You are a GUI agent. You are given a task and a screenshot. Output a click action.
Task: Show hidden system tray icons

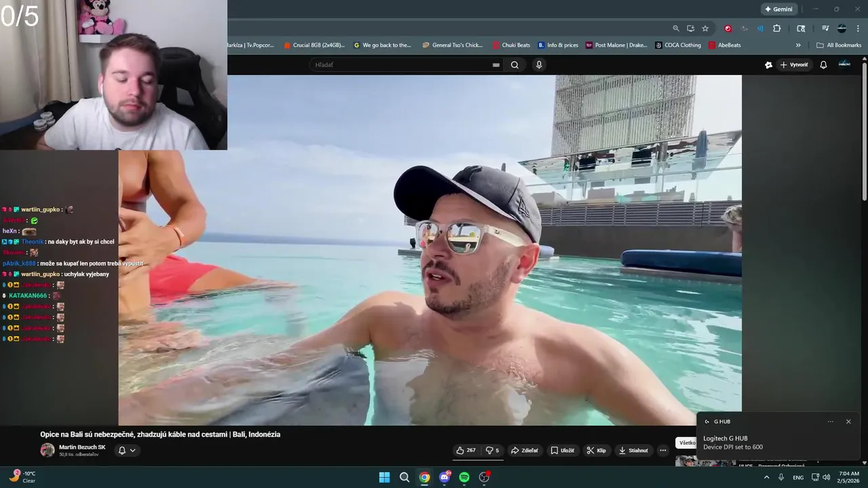click(x=767, y=477)
